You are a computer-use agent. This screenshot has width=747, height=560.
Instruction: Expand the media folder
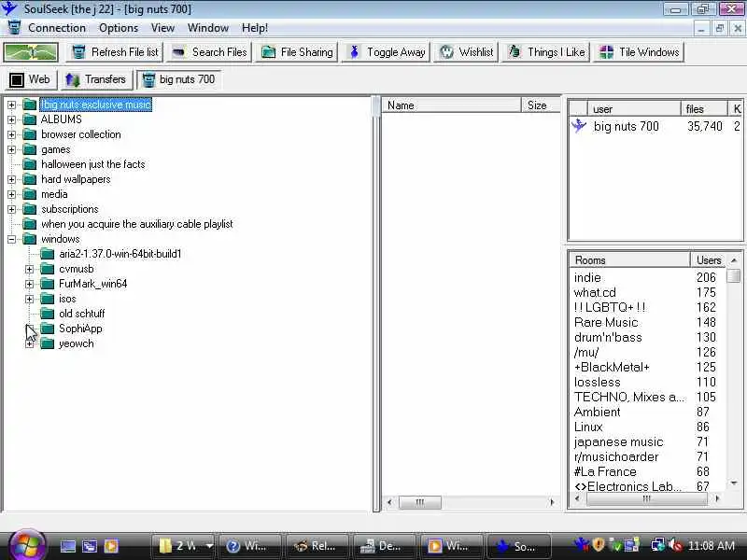[11, 194]
